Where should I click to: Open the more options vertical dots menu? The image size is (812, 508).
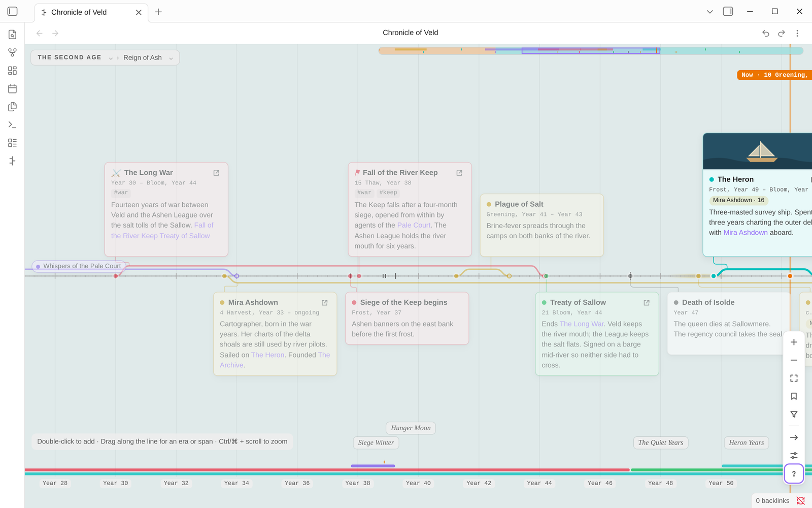tap(797, 33)
